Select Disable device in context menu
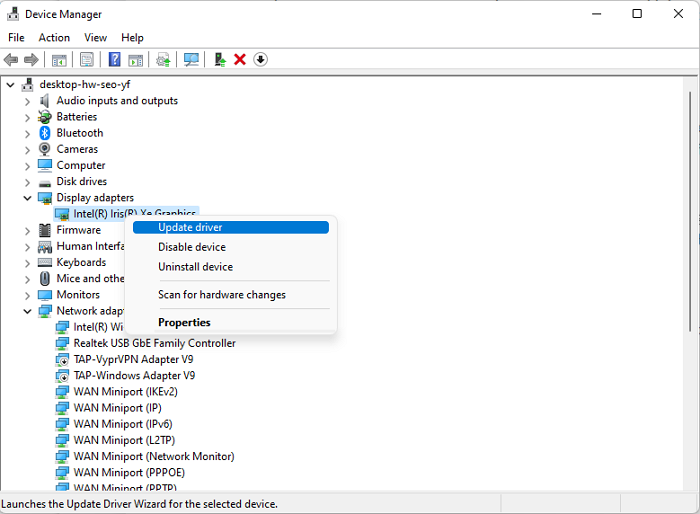Screen dimensions: 700x514 tap(192, 247)
